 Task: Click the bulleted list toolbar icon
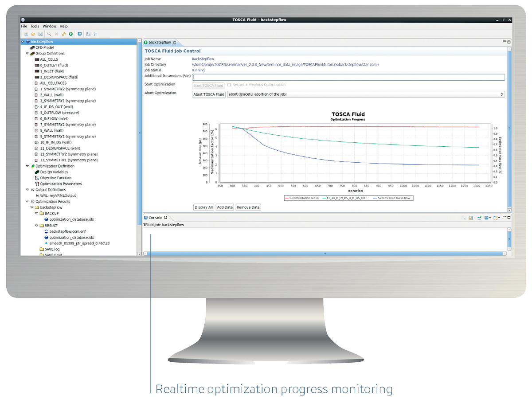pos(96,34)
